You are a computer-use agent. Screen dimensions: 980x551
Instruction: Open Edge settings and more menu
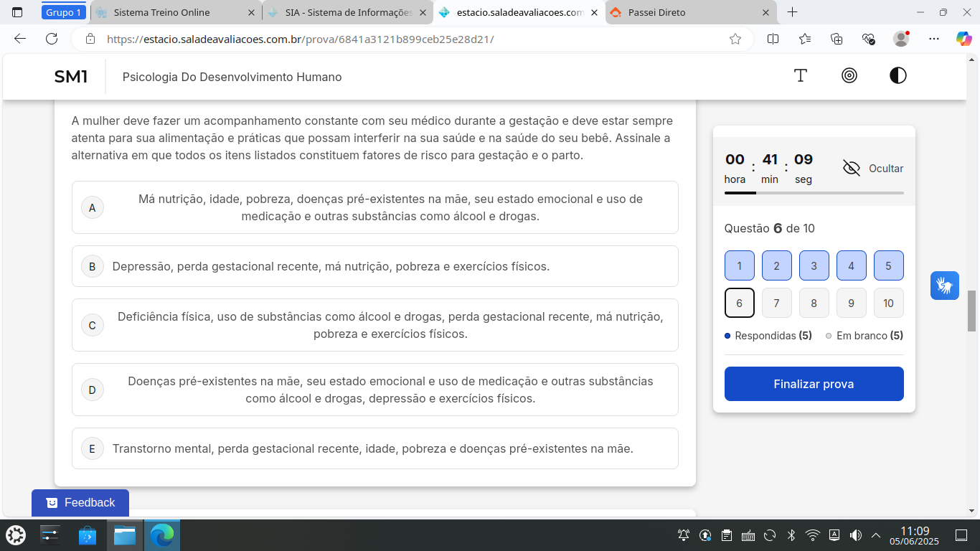[933, 39]
